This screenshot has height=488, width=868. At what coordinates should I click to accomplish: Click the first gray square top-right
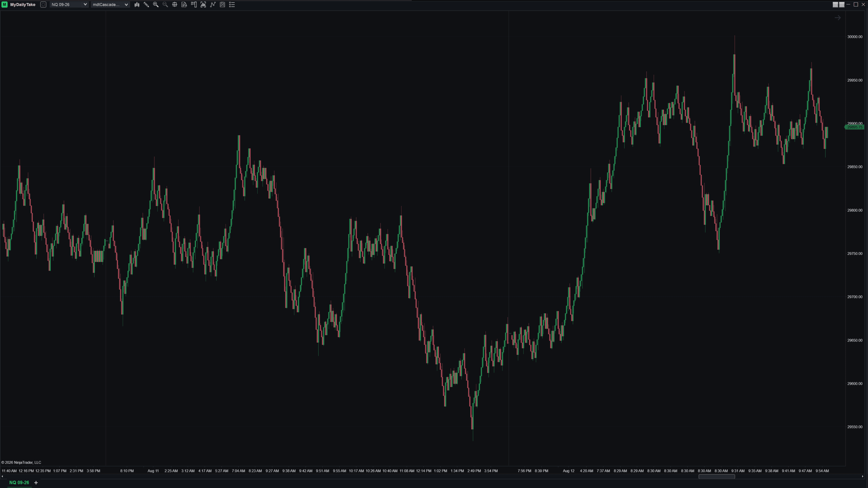pyautogui.click(x=835, y=4)
